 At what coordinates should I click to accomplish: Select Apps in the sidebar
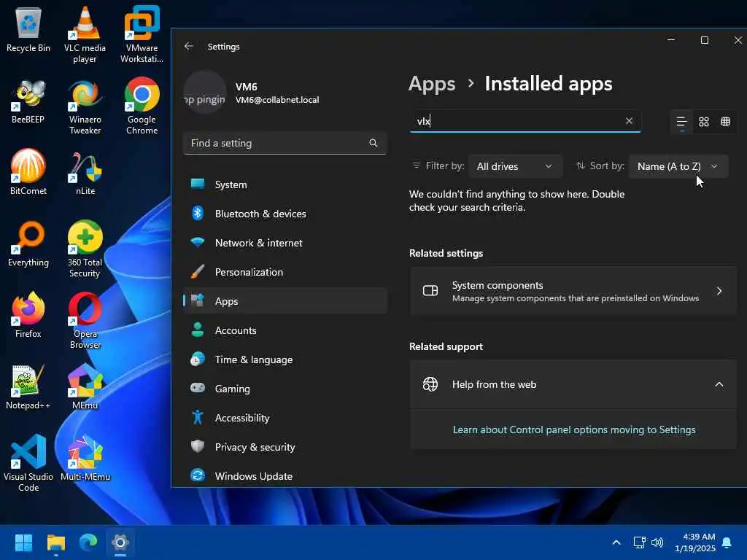[x=285, y=301]
